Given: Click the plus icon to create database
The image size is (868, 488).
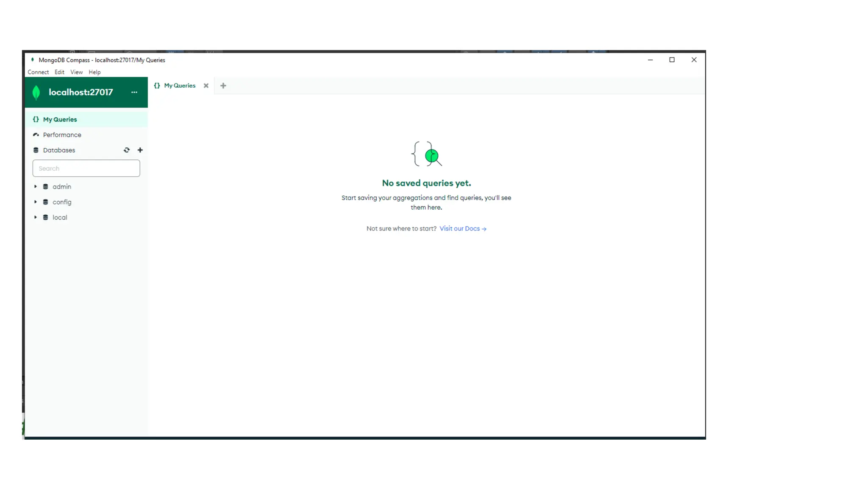Looking at the screenshot, I should coord(140,150).
